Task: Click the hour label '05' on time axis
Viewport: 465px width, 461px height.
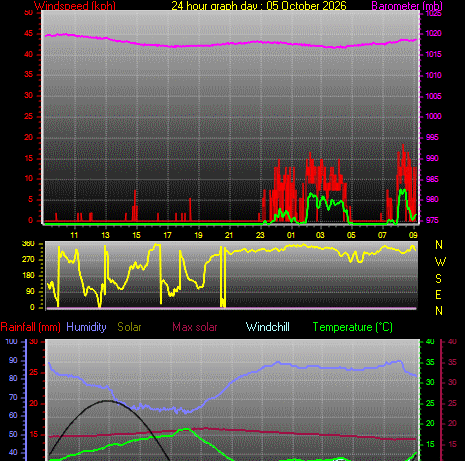Action: point(351,235)
